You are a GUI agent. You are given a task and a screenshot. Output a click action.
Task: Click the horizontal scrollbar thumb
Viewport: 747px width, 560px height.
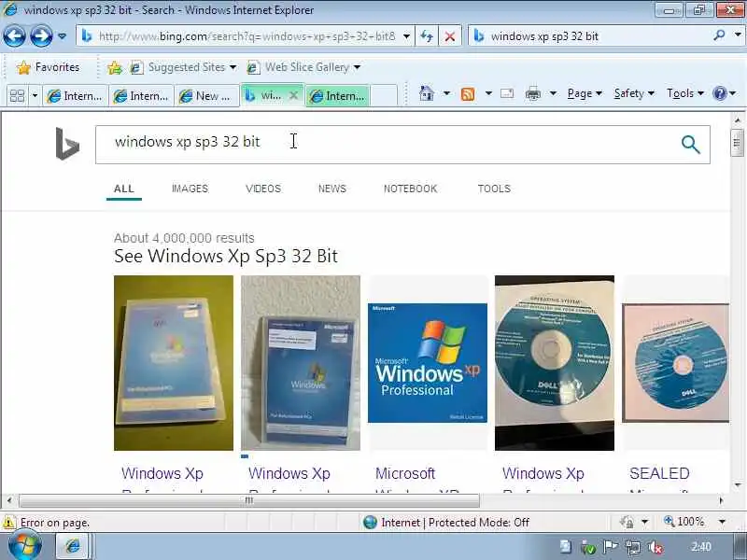point(249,500)
